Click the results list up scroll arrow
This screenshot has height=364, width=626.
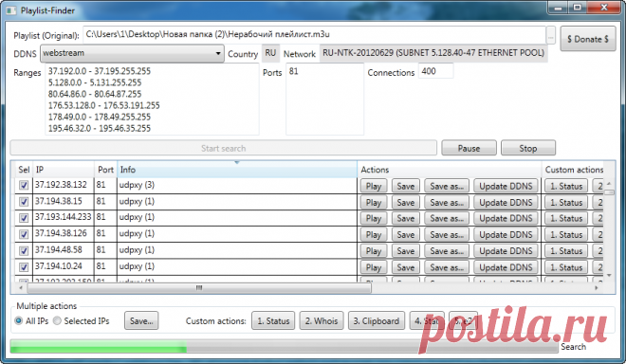pyautogui.click(x=609, y=183)
